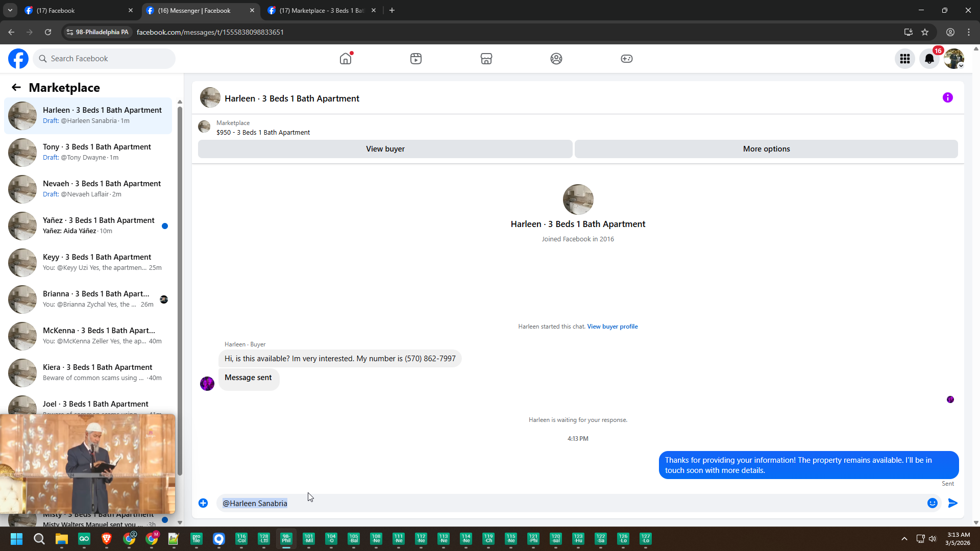Click Harleen's large profile thumbnail in chat
The image size is (980, 551).
click(x=578, y=199)
